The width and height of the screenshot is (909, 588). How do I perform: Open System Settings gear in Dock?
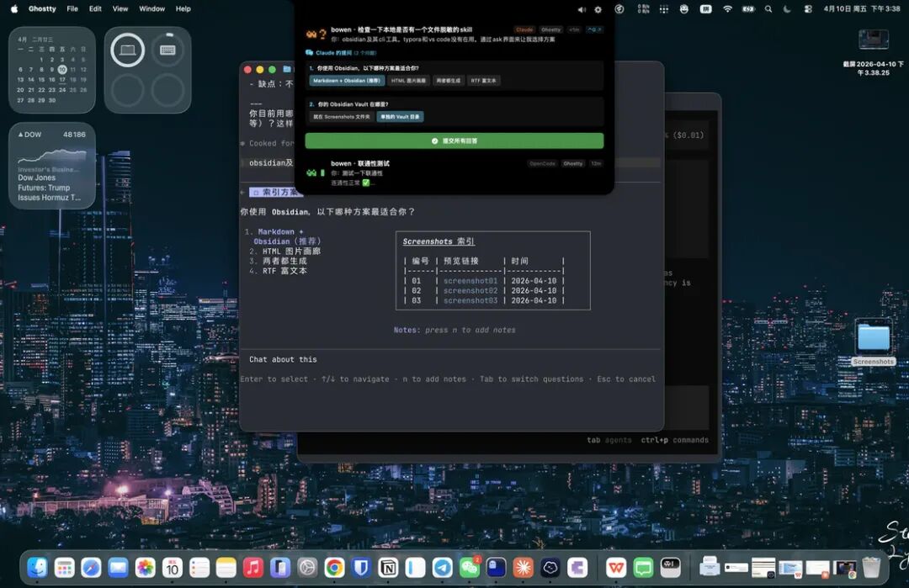tap(306, 568)
